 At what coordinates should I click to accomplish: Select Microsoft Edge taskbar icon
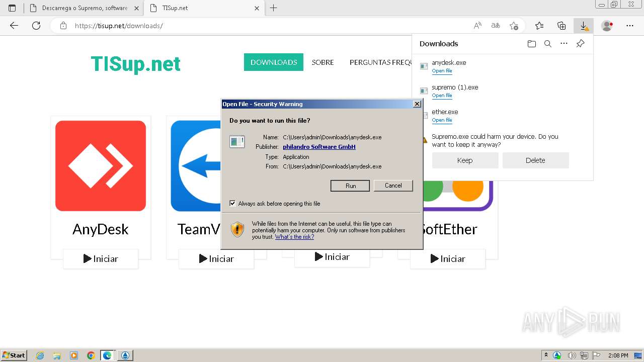[108, 355]
